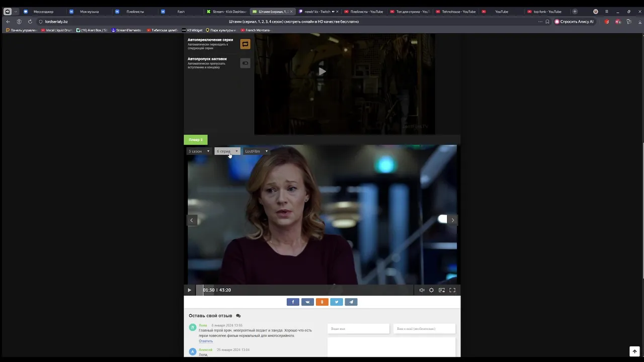
Task: Bookmark this page icon
Action: coord(547,22)
